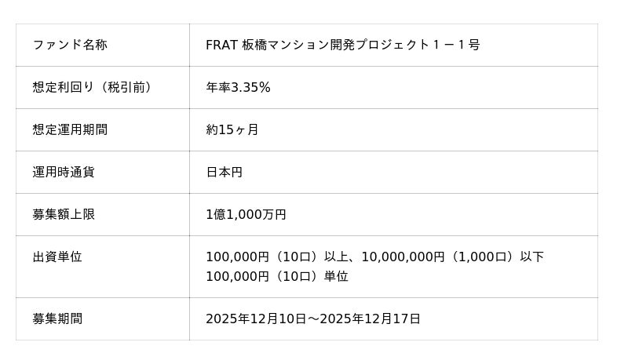The width and height of the screenshot is (628, 364).
Task: Click the 募集期間 label cell
Action: (57, 318)
